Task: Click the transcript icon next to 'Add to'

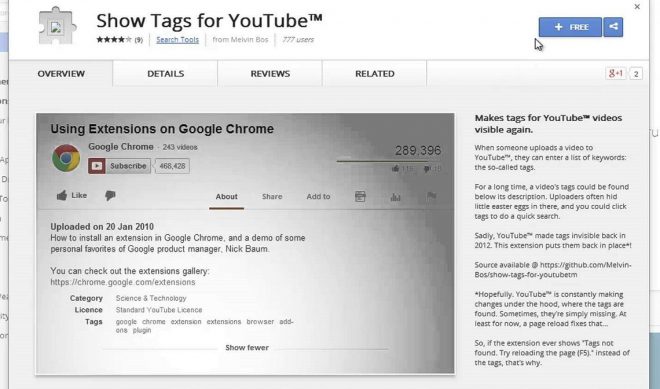Action: (360, 196)
